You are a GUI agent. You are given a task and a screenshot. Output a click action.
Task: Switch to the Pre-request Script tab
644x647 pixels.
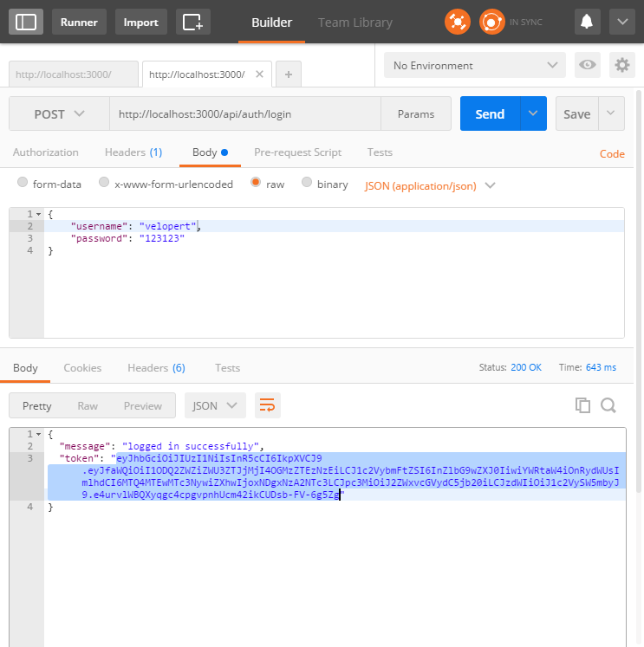pyautogui.click(x=297, y=152)
